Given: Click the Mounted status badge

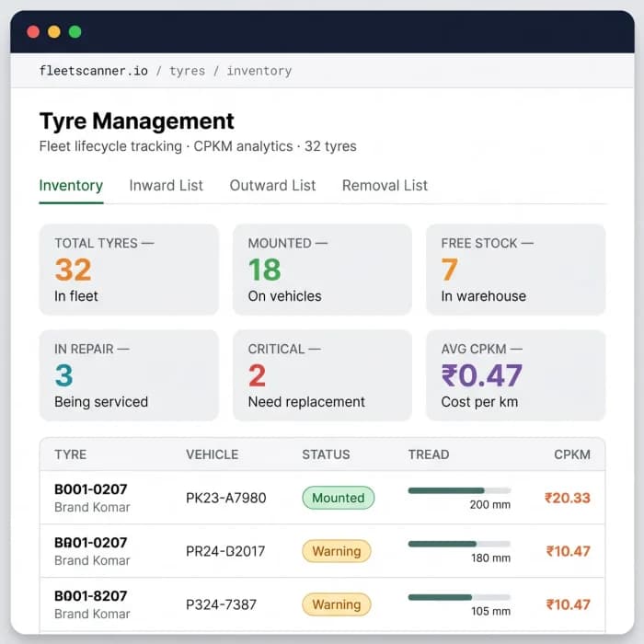Looking at the screenshot, I should (339, 498).
